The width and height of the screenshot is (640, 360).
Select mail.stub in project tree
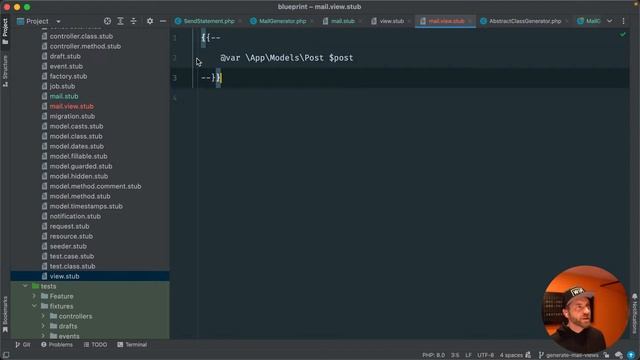pyautogui.click(x=64, y=96)
